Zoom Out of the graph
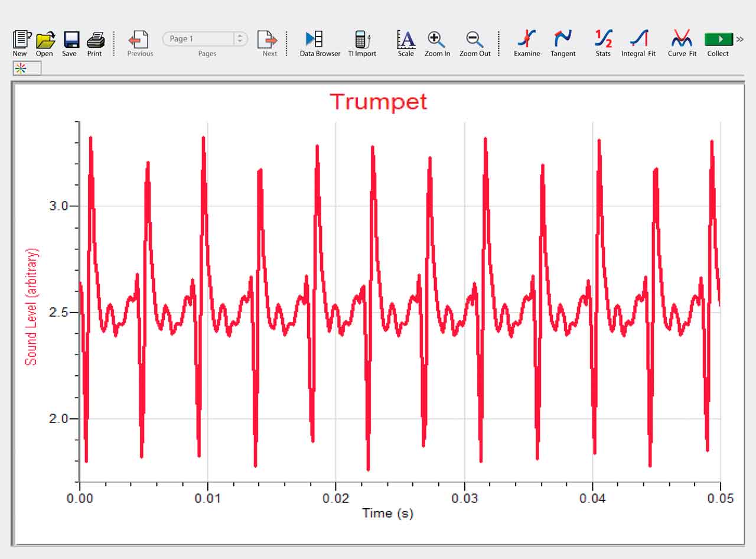 coord(475,40)
